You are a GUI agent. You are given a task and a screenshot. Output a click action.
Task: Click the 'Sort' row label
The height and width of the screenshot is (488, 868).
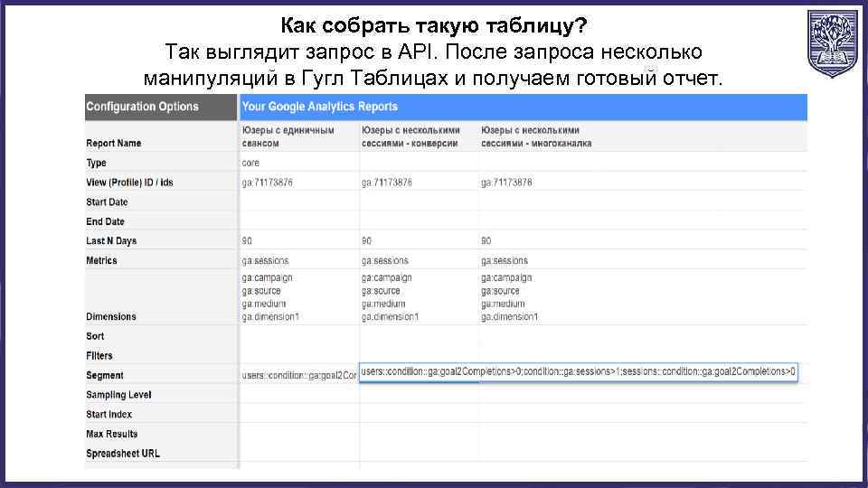pyautogui.click(x=95, y=336)
